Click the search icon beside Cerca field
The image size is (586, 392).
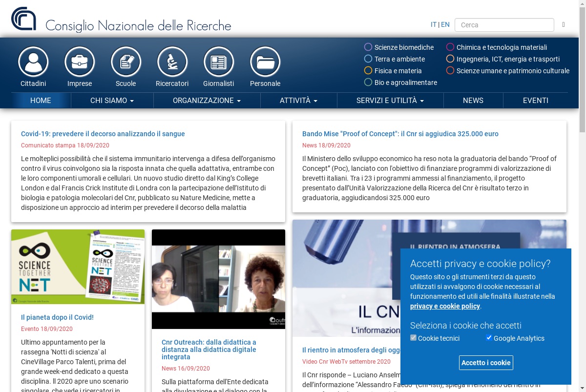tap(564, 24)
